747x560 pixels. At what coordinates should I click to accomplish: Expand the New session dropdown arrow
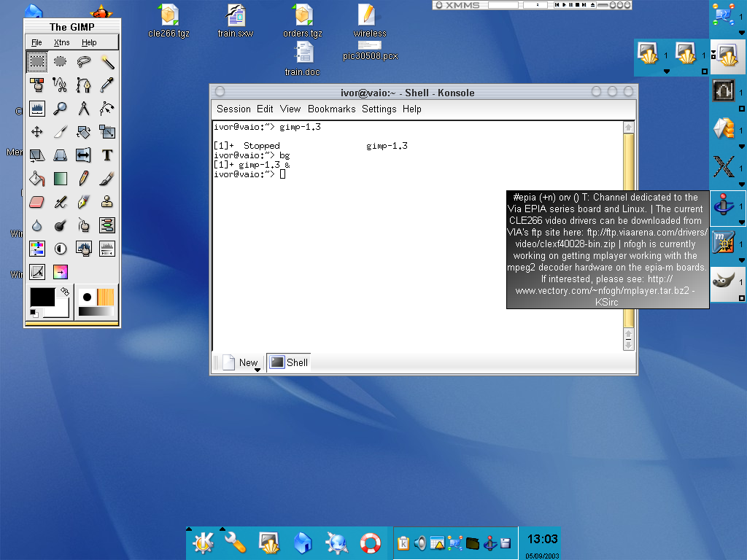coord(258,370)
